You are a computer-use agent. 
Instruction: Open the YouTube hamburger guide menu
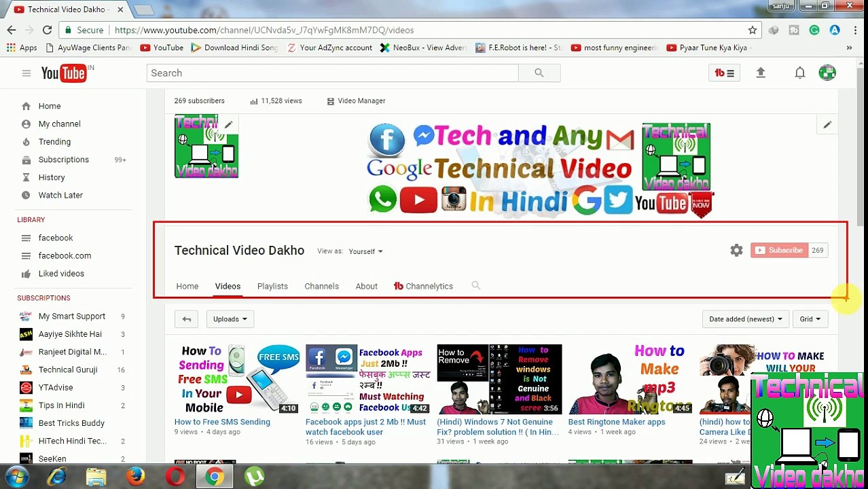[26, 73]
